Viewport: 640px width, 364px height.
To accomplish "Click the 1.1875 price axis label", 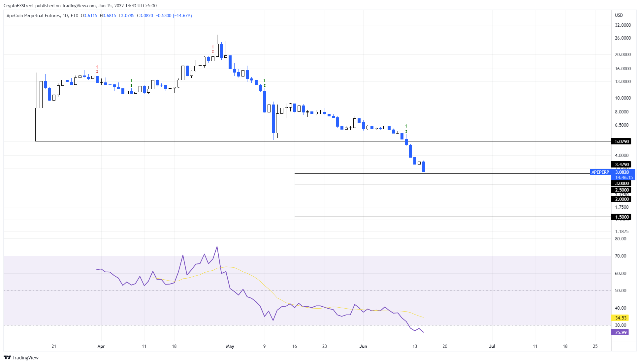I will [622, 231].
